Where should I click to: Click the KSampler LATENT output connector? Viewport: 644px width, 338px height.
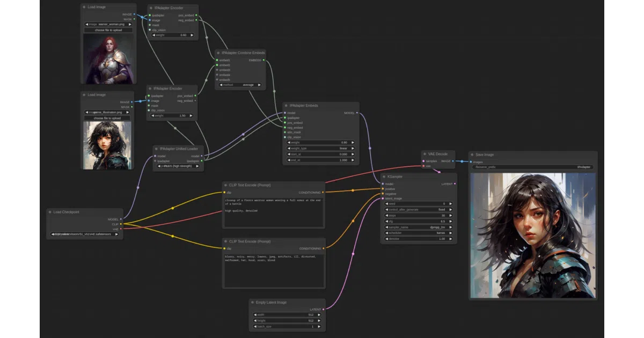click(x=455, y=184)
